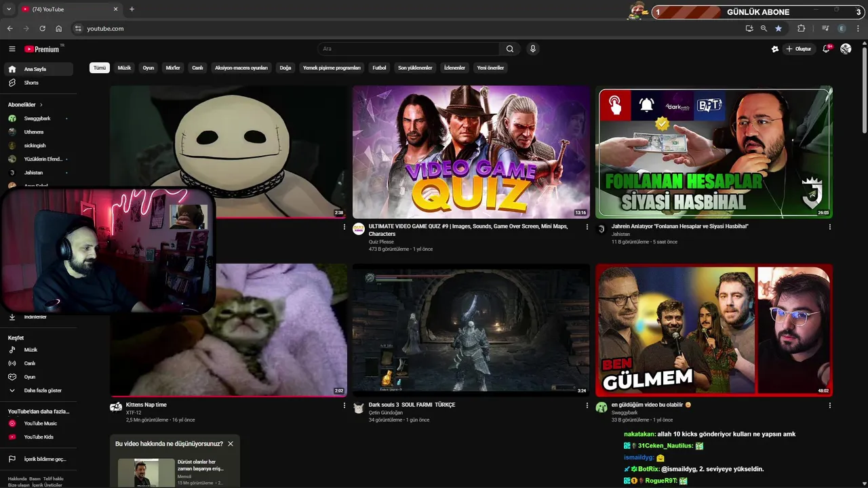Open the Fonlanan Hesaplar thumbnail

[714, 152]
